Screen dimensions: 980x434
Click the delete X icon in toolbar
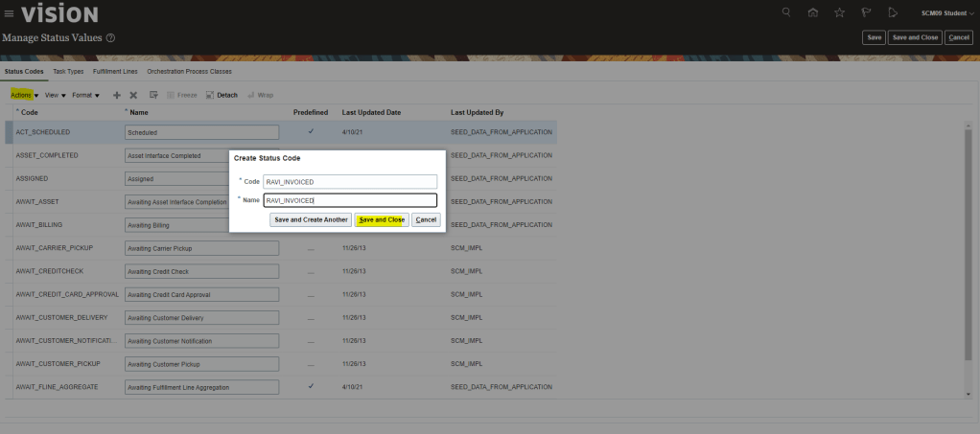tap(133, 95)
